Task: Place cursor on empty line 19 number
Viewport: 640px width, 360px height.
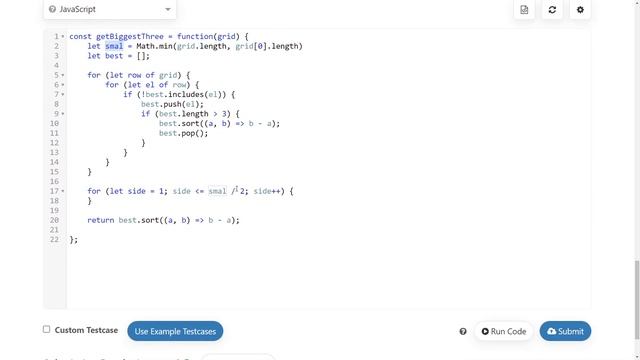Action: (x=55, y=211)
